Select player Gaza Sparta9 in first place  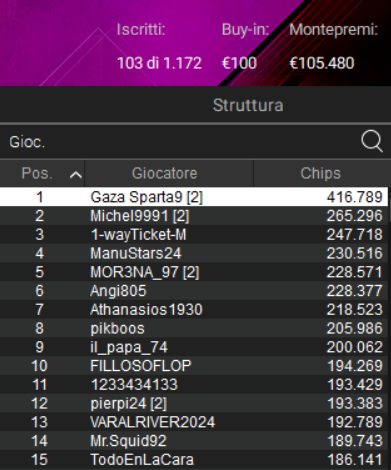(x=194, y=197)
